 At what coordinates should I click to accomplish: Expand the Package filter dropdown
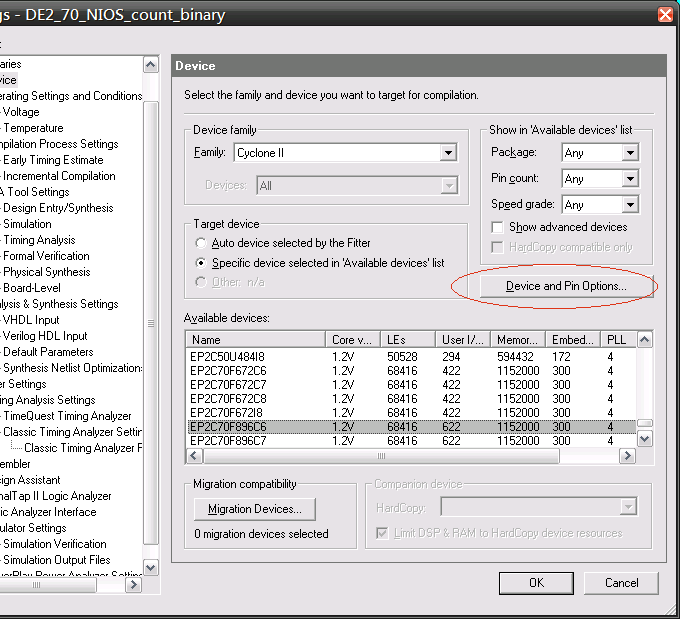click(629, 153)
